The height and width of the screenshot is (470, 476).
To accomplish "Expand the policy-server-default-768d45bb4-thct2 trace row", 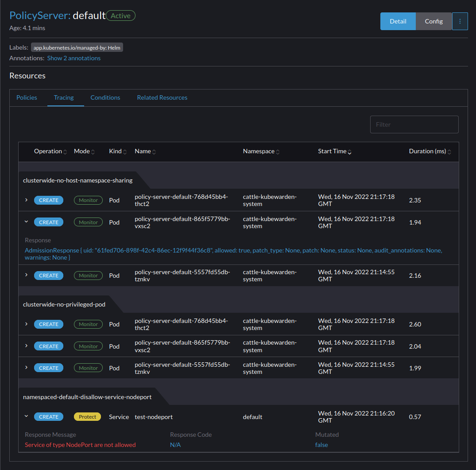I will pyautogui.click(x=26, y=200).
